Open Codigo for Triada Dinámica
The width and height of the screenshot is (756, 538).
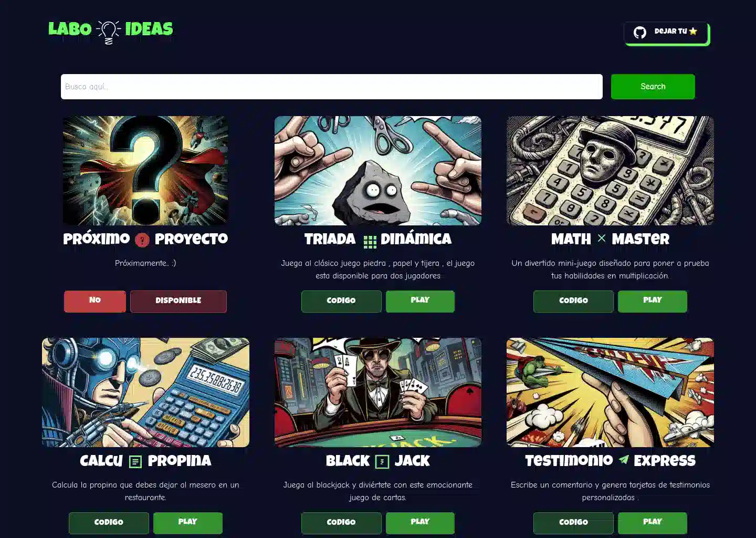pyautogui.click(x=341, y=301)
